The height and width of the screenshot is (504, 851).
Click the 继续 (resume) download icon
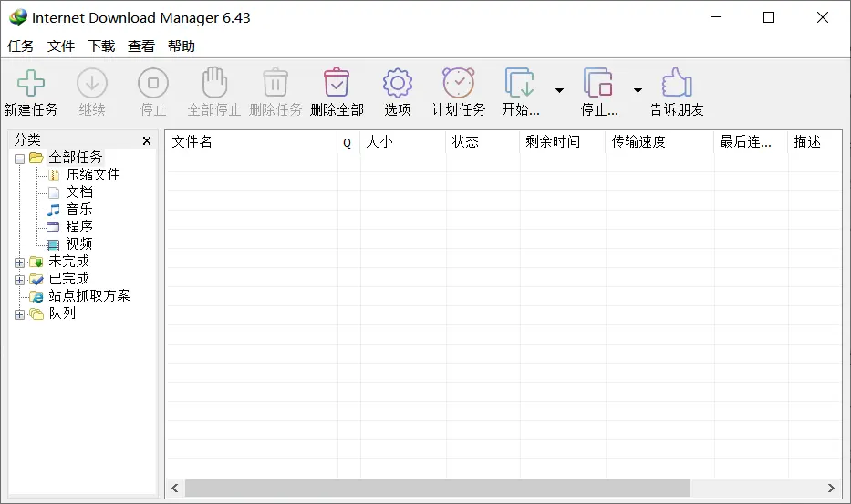(x=92, y=83)
